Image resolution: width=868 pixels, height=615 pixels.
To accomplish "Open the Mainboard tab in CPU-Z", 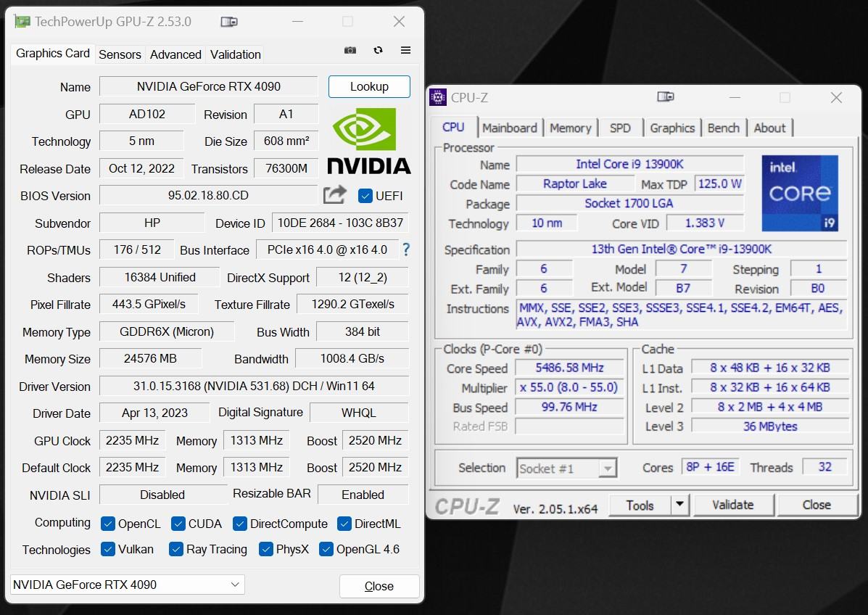I will [x=509, y=128].
